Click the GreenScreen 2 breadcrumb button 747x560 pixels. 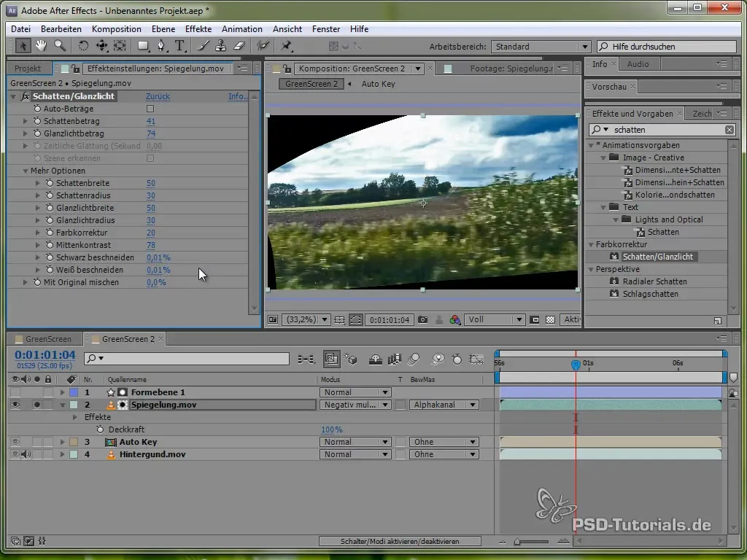(x=311, y=84)
